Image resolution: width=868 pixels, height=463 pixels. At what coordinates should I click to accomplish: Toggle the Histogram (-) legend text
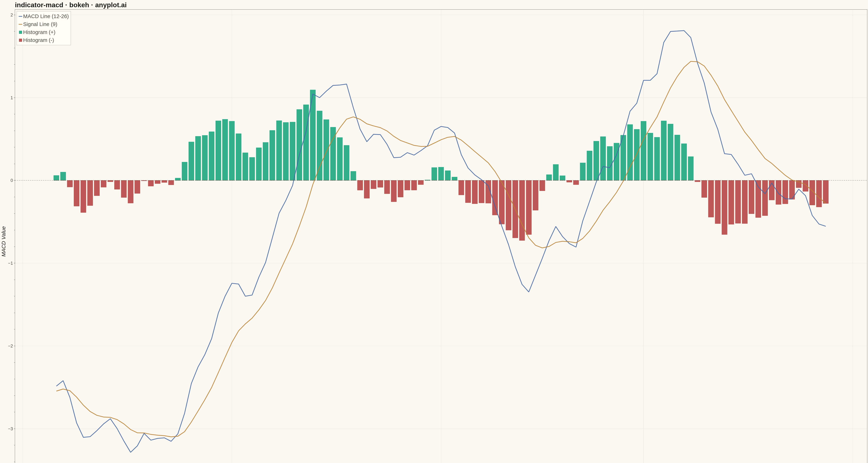[x=38, y=40]
